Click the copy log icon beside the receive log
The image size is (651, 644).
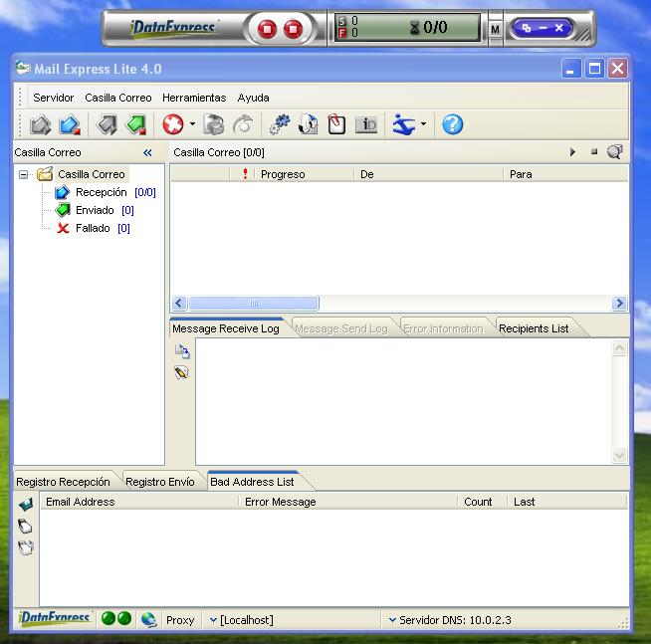[182, 351]
